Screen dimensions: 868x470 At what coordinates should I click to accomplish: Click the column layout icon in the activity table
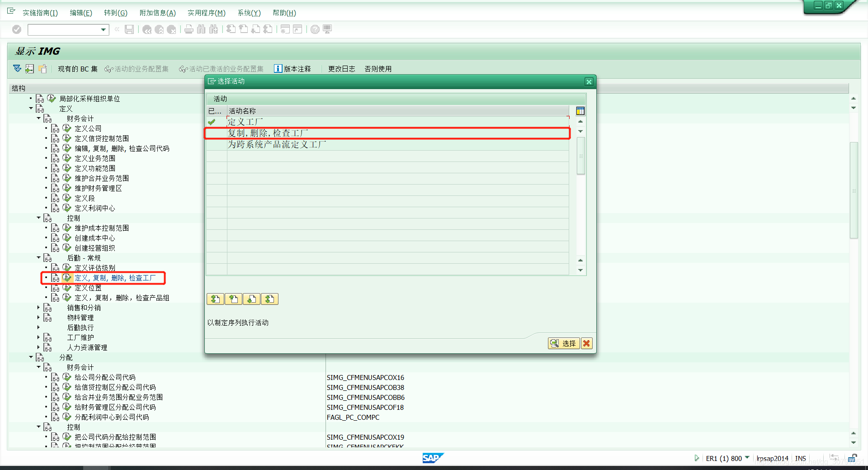pos(580,111)
